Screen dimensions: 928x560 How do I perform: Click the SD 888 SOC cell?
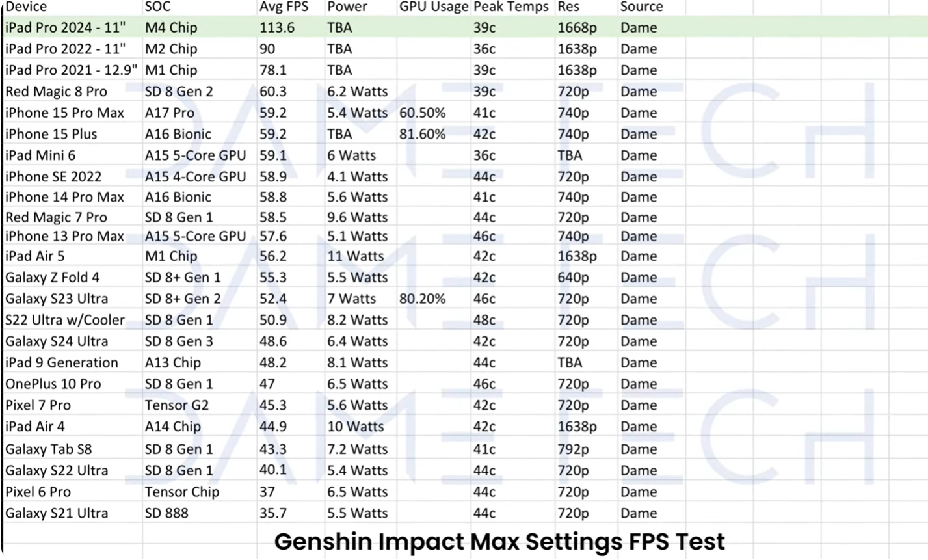[166, 513]
